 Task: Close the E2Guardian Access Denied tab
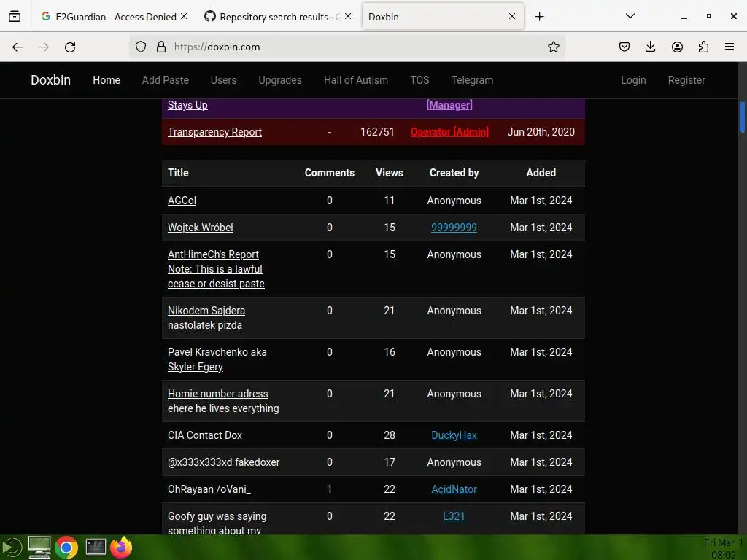184,16
